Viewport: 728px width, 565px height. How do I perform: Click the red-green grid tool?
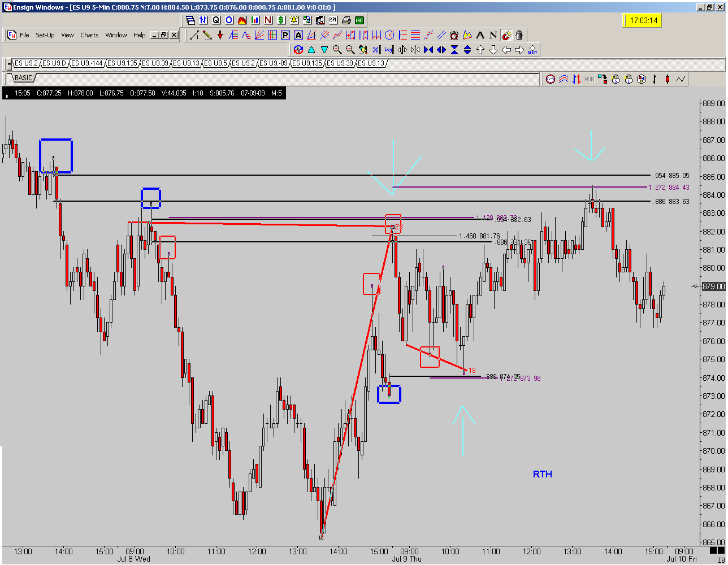point(272,35)
